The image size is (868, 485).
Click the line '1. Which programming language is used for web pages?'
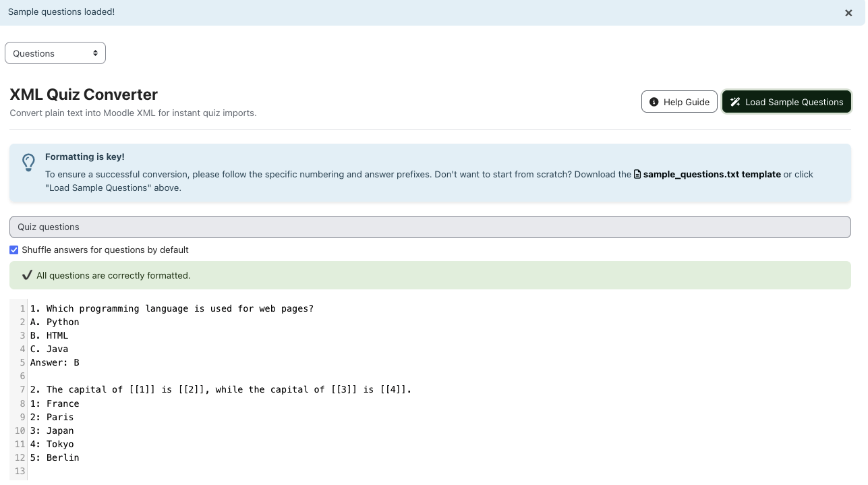[172, 308]
